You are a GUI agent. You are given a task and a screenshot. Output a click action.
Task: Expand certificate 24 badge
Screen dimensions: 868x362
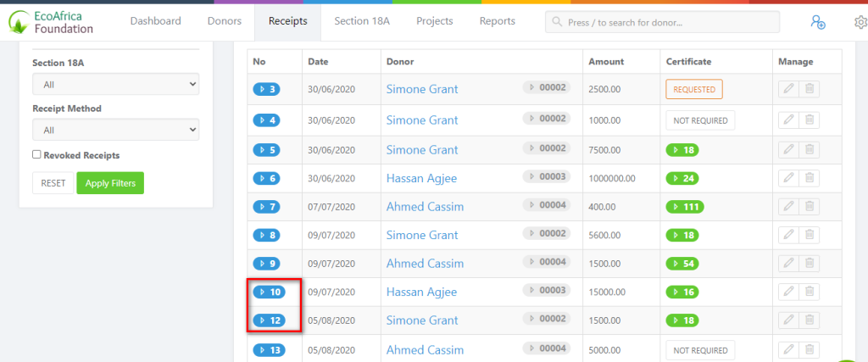pyautogui.click(x=682, y=178)
